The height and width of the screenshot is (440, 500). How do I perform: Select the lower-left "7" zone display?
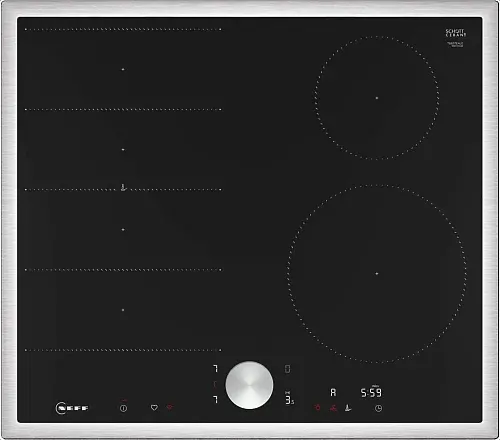pyautogui.click(x=216, y=399)
